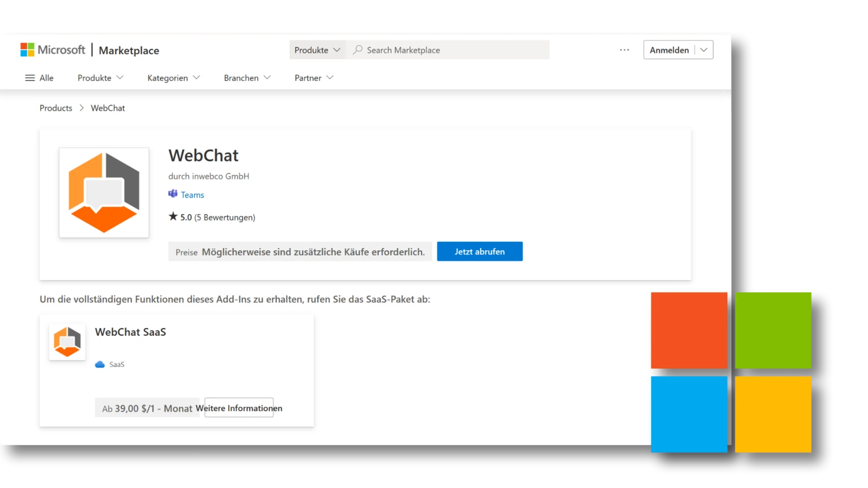The image size is (868, 488).
Task: Click the star rating icon
Action: [172, 216]
